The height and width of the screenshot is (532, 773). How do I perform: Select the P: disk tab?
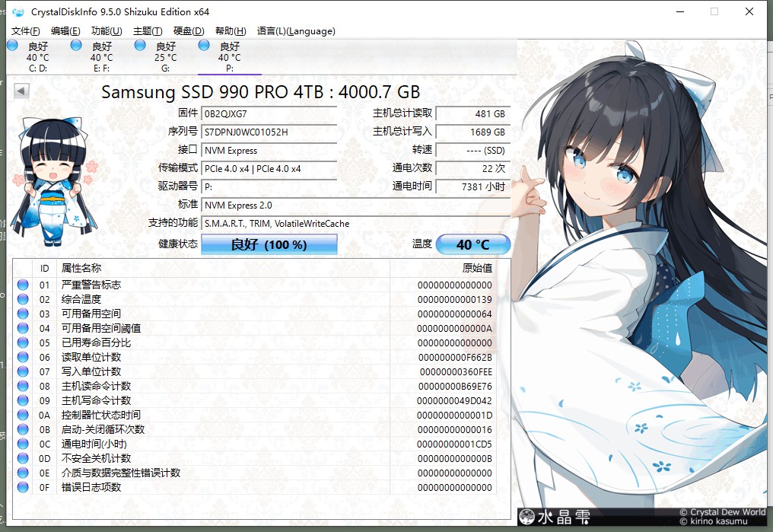[x=230, y=56]
